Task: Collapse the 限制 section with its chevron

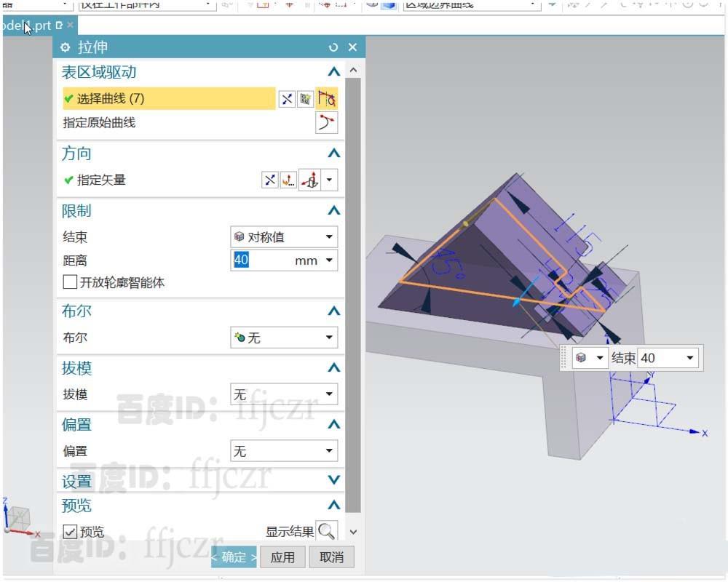Action: coord(333,210)
